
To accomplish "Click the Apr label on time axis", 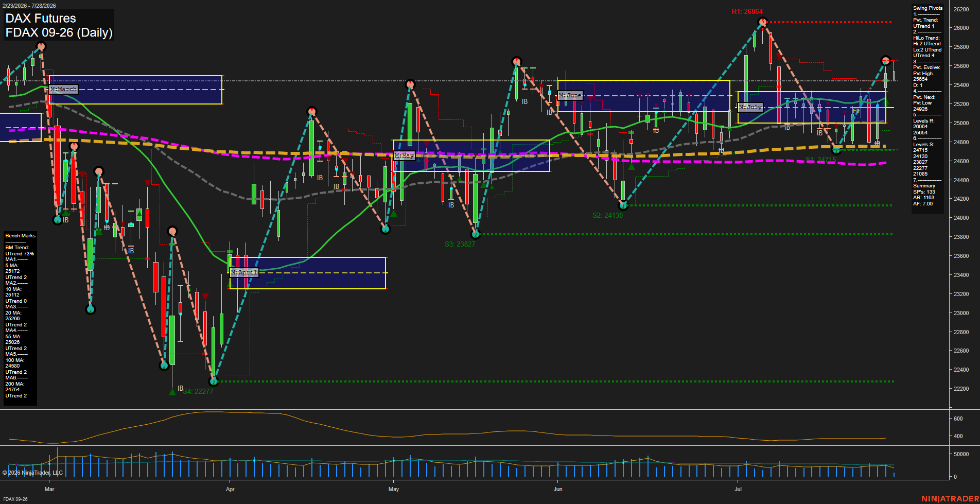I will coord(230,489).
